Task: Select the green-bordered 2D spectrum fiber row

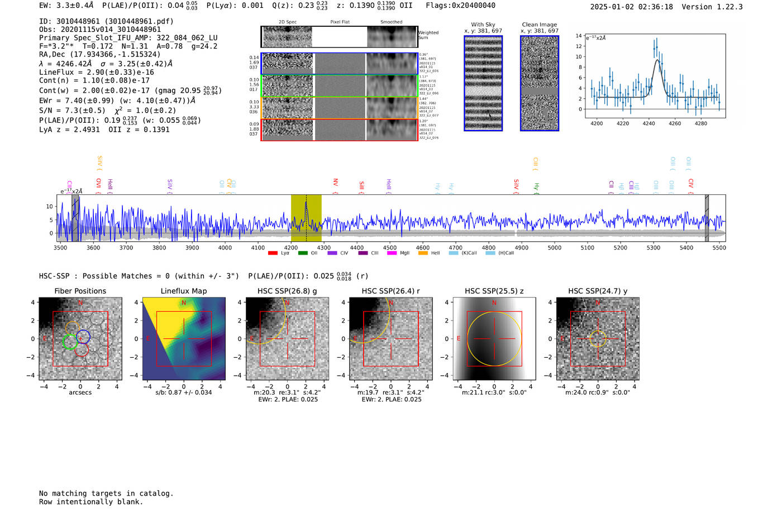Action: point(339,86)
